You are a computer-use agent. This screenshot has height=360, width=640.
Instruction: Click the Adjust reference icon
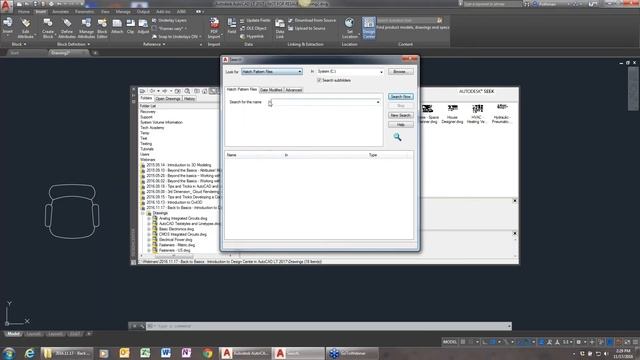point(143,26)
